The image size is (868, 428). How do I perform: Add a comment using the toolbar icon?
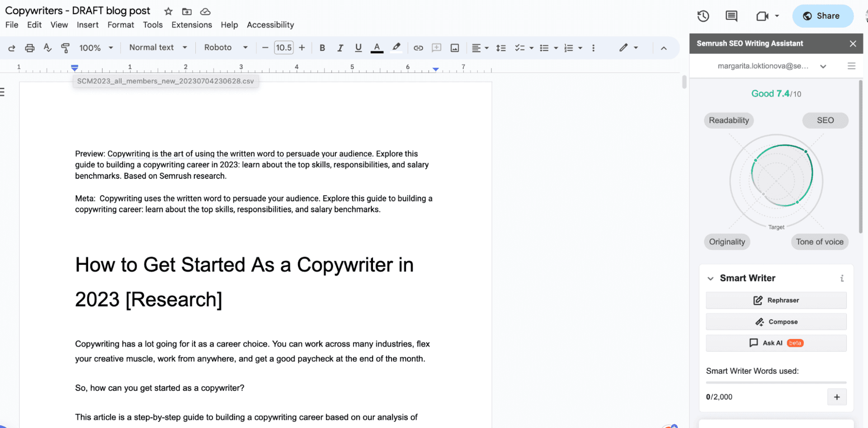436,48
